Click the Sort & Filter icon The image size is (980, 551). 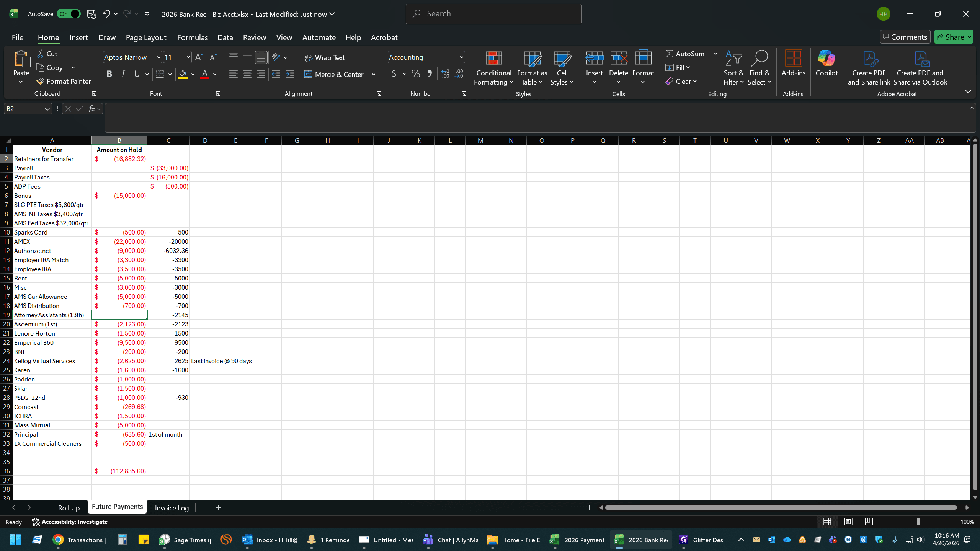(733, 68)
